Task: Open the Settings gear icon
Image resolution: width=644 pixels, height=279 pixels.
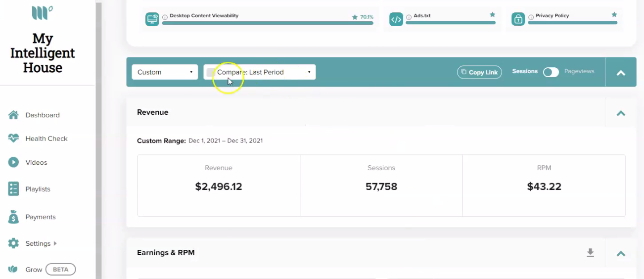Action: [13, 243]
